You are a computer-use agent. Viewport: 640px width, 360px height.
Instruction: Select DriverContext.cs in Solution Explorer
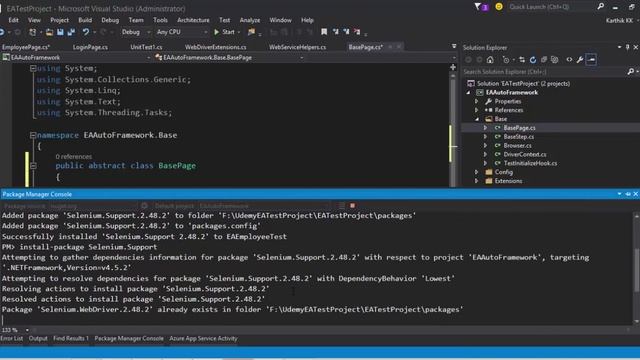tap(525, 154)
